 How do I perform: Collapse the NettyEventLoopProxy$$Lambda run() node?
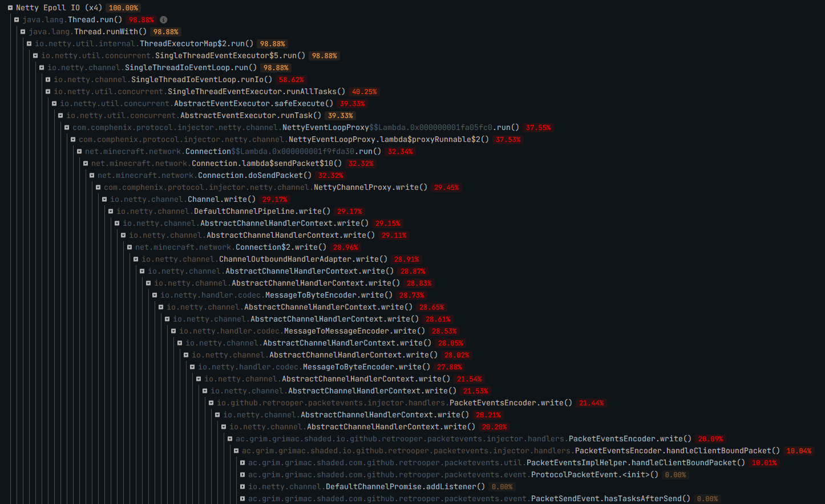pyautogui.click(x=67, y=128)
